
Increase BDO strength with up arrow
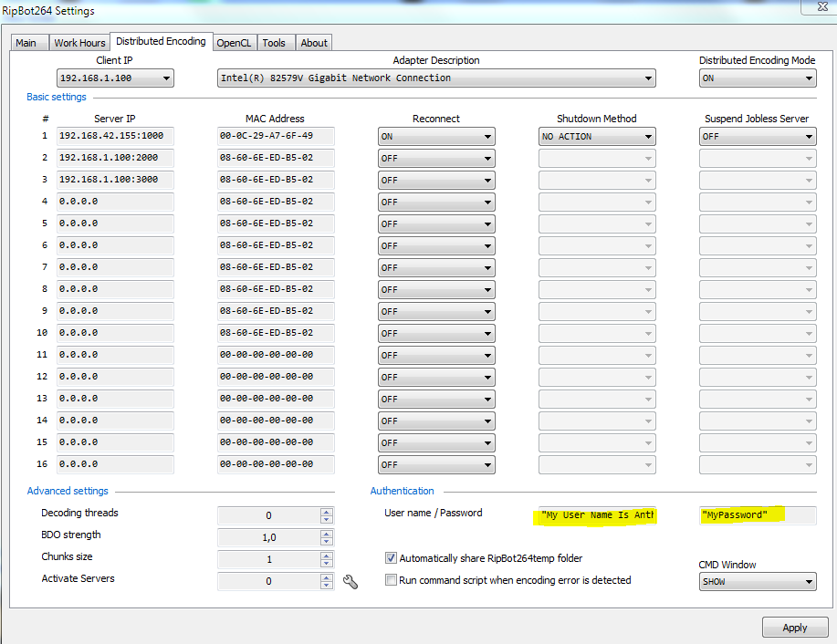point(327,535)
